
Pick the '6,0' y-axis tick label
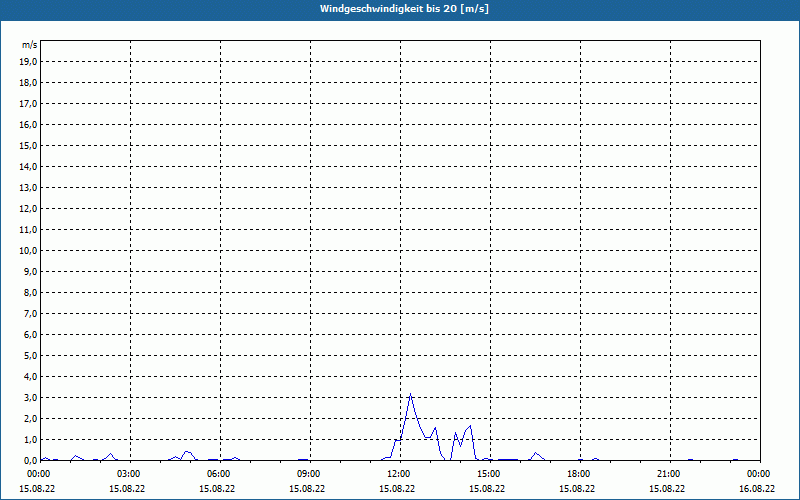pos(30,334)
